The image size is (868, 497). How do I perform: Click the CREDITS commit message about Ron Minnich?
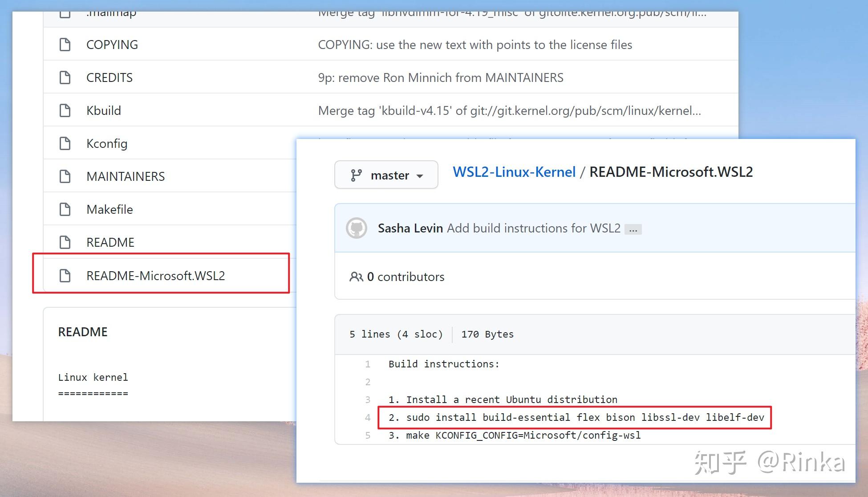pyautogui.click(x=440, y=77)
